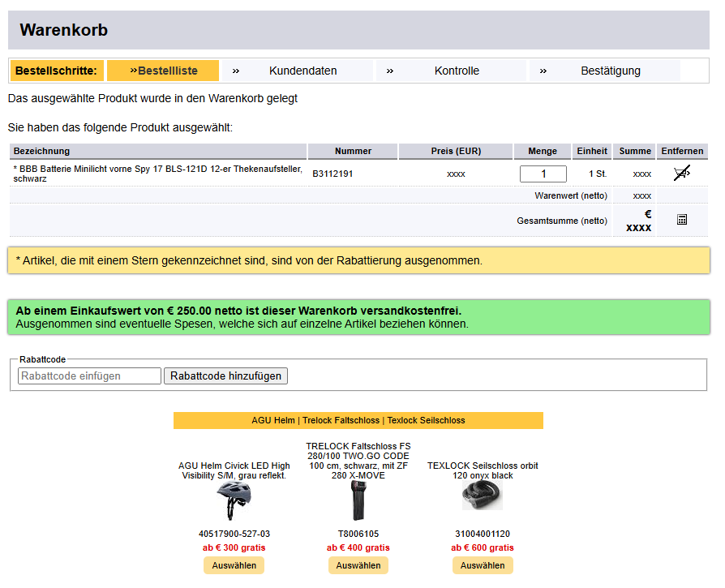Choose Auswählen for the TRELOCK Faltschloss
The height and width of the screenshot is (588, 725).
point(358,565)
